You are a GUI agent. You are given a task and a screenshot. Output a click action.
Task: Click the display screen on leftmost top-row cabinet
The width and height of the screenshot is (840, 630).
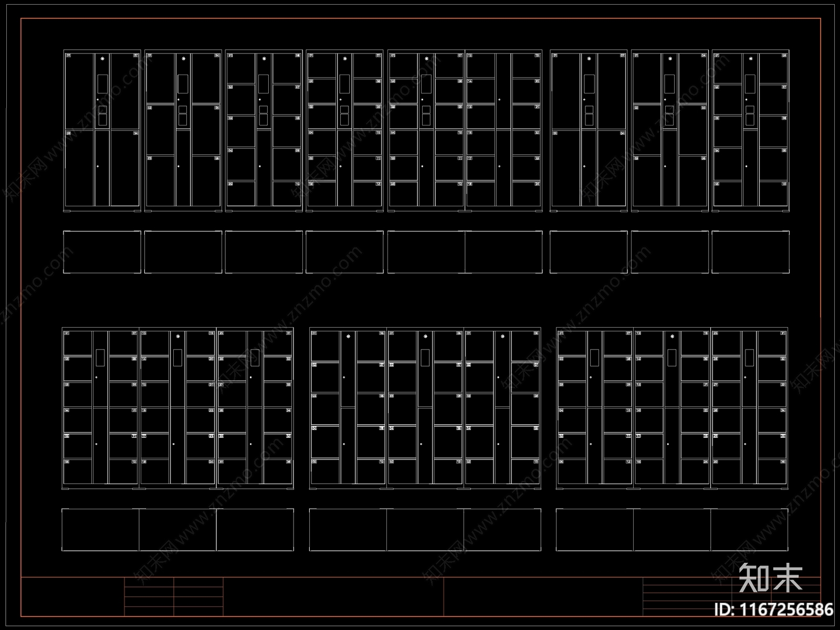click(102, 83)
